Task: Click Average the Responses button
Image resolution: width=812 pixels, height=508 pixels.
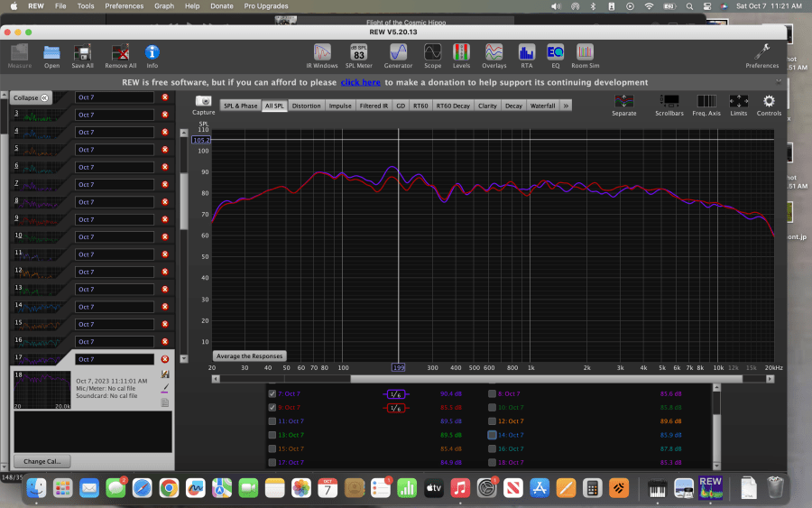Action: tap(249, 356)
